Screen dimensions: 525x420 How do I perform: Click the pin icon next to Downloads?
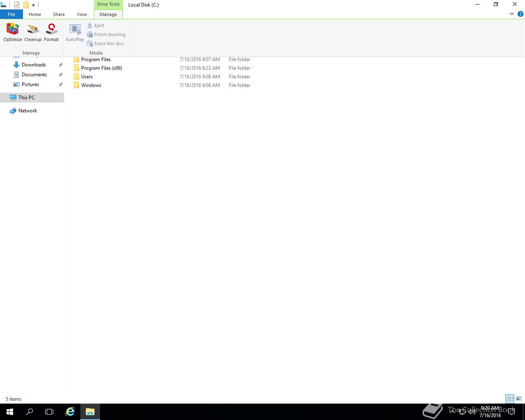[60, 65]
